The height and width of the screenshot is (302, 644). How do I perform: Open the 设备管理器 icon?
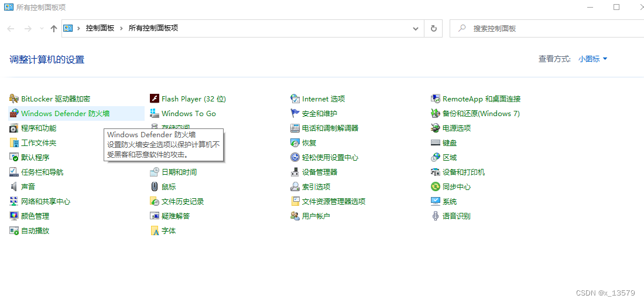tap(295, 172)
